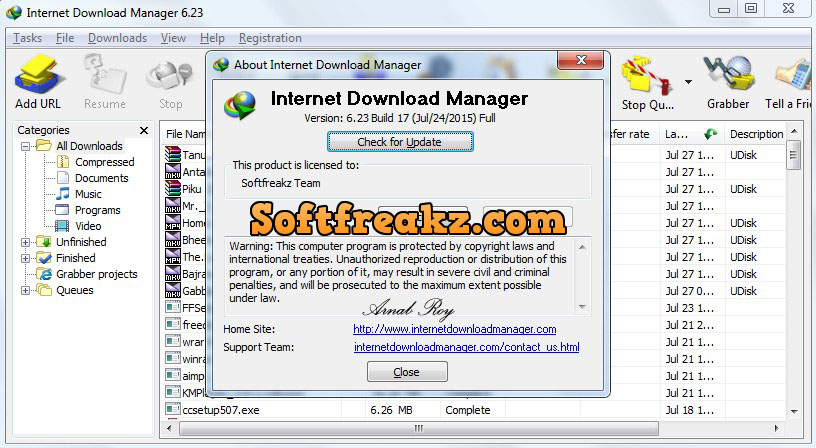Select the Compressed category
The image size is (816, 448).
105,162
